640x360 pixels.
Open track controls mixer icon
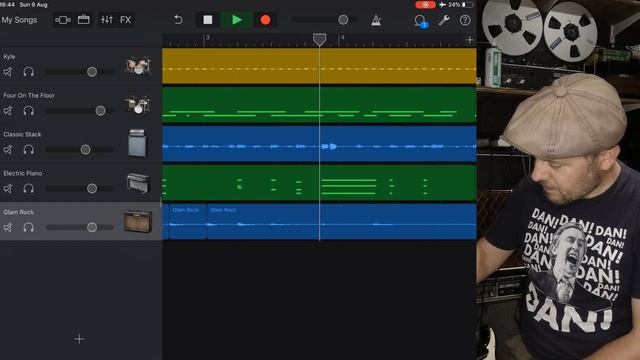point(107,20)
